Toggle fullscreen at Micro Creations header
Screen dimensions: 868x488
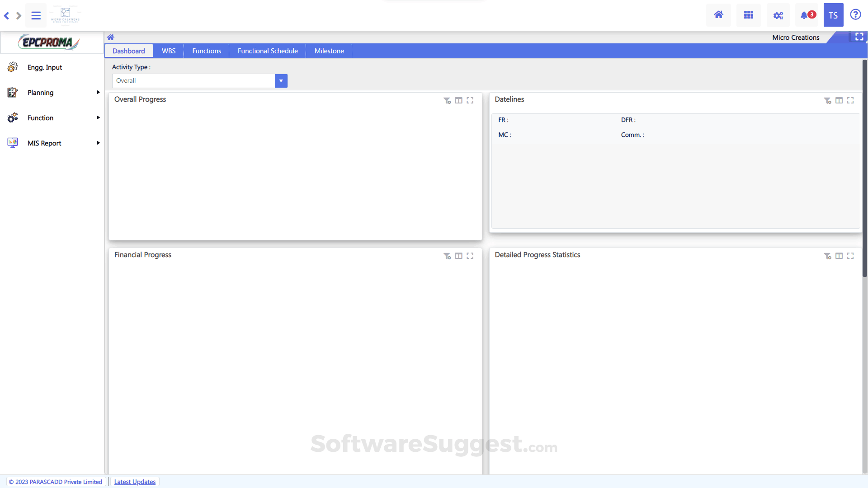click(859, 37)
